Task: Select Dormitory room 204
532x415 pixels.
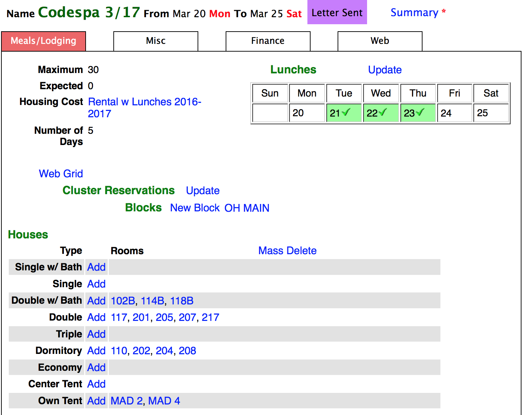Action: point(164,351)
